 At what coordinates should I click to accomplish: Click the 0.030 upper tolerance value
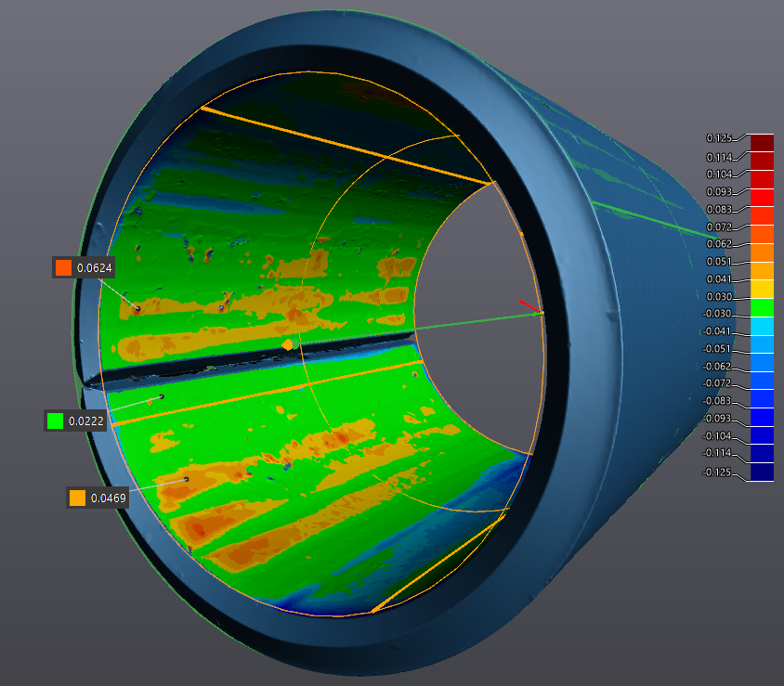point(719,297)
